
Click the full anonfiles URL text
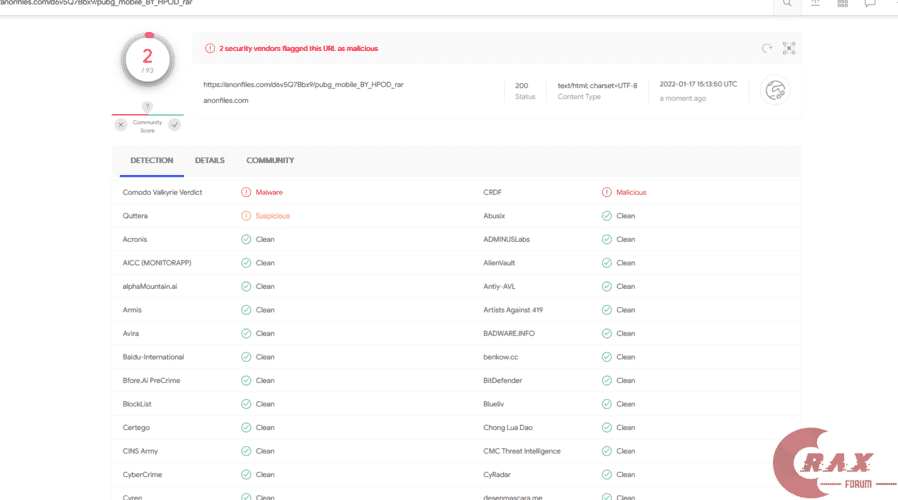click(x=303, y=84)
